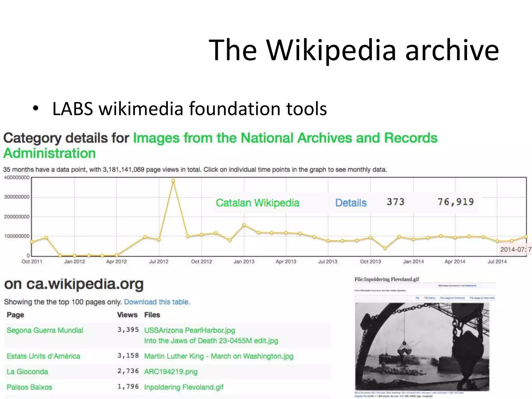Open USSArizona PearlHarbor.jpg file link
The height and width of the screenshot is (399, 532).
pyautogui.click(x=190, y=330)
